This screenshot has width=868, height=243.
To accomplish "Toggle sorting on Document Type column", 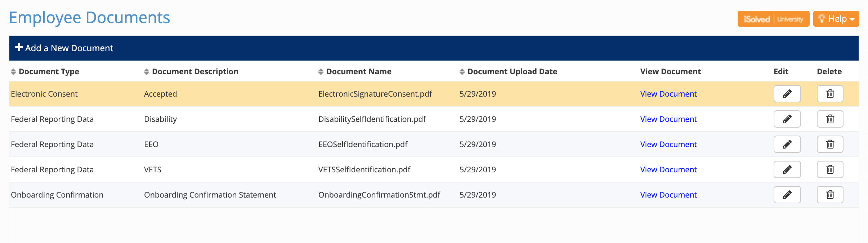I will (13, 71).
